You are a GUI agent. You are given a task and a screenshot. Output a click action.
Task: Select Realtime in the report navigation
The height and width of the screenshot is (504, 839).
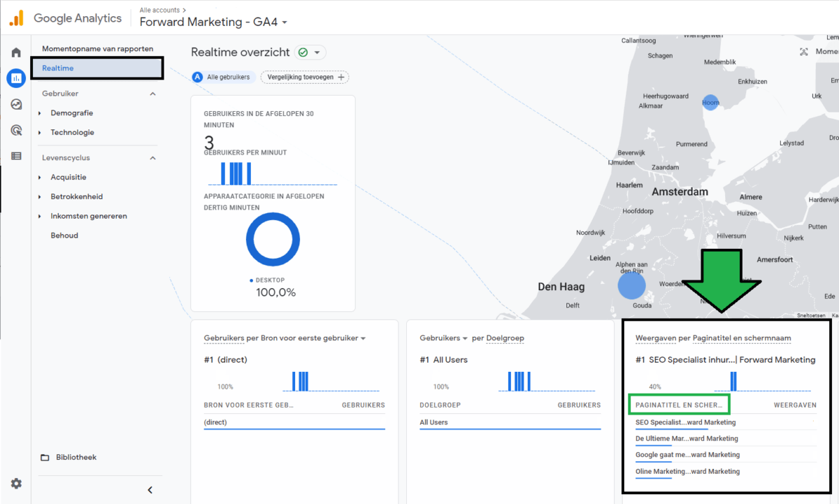(x=60, y=68)
